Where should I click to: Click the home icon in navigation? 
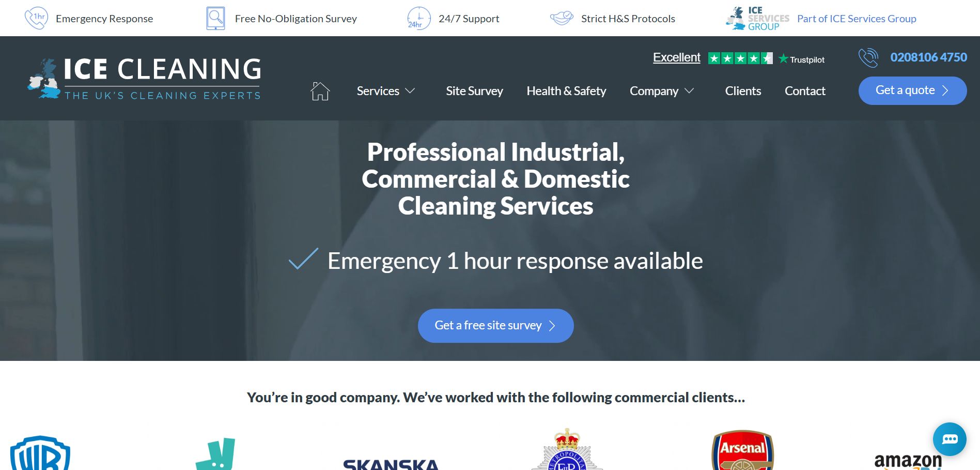point(320,91)
